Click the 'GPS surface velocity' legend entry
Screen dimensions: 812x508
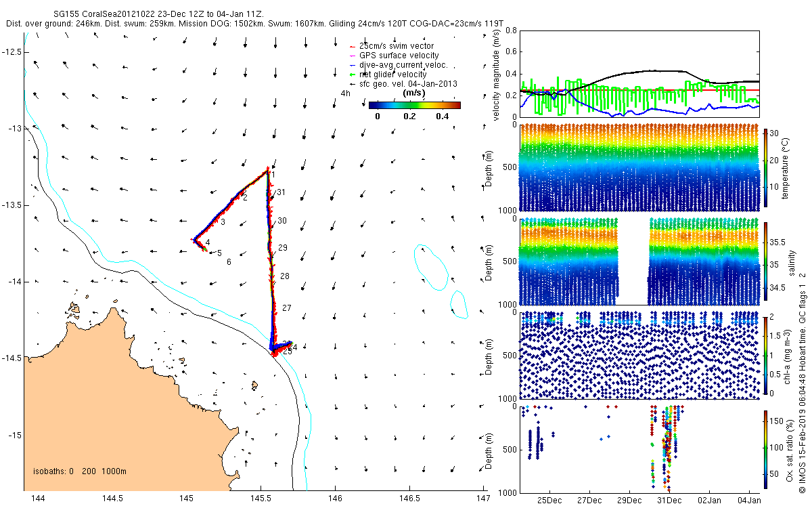point(394,55)
